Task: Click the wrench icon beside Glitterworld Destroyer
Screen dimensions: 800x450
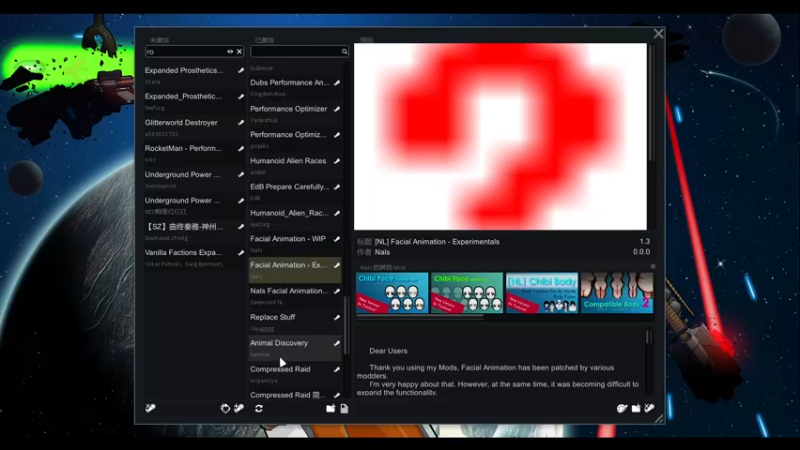Action: (240, 122)
